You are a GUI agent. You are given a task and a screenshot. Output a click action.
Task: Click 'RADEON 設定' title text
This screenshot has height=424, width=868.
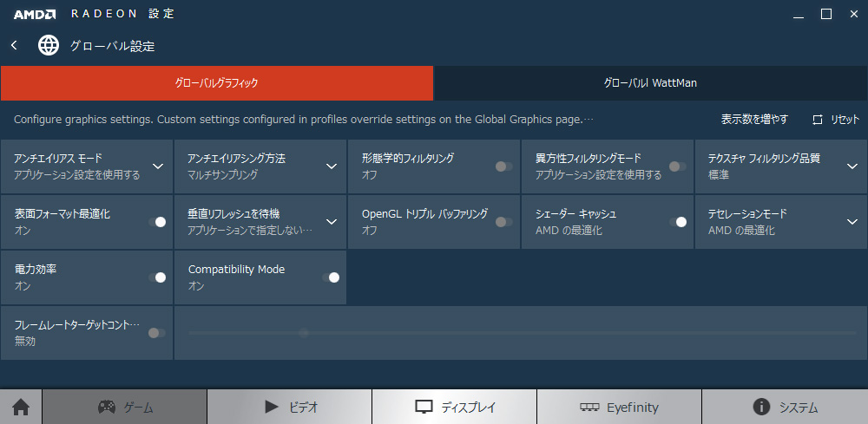[x=123, y=15]
